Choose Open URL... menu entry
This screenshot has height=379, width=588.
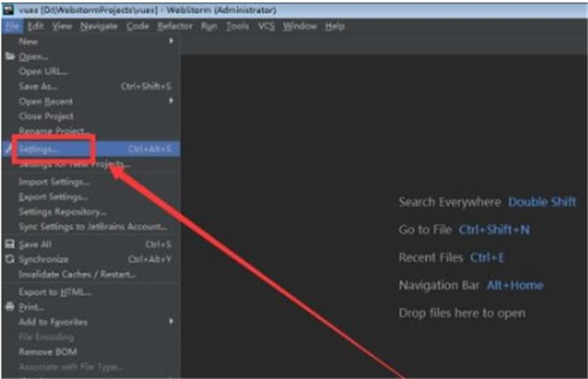coord(90,71)
